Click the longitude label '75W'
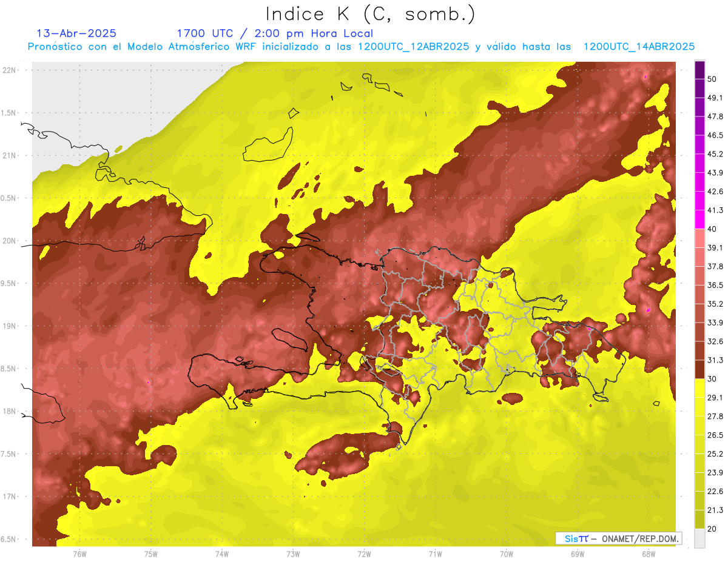The height and width of the screenshot is (562, 728). pos(151,554)
